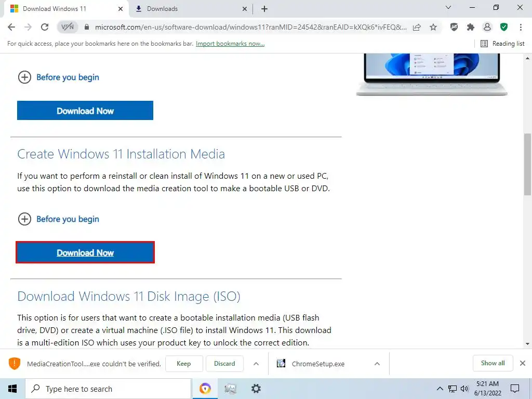Expand Before you begin under Installation Media
The width and height of the screenshot is (532, 399).
point(58,219)
